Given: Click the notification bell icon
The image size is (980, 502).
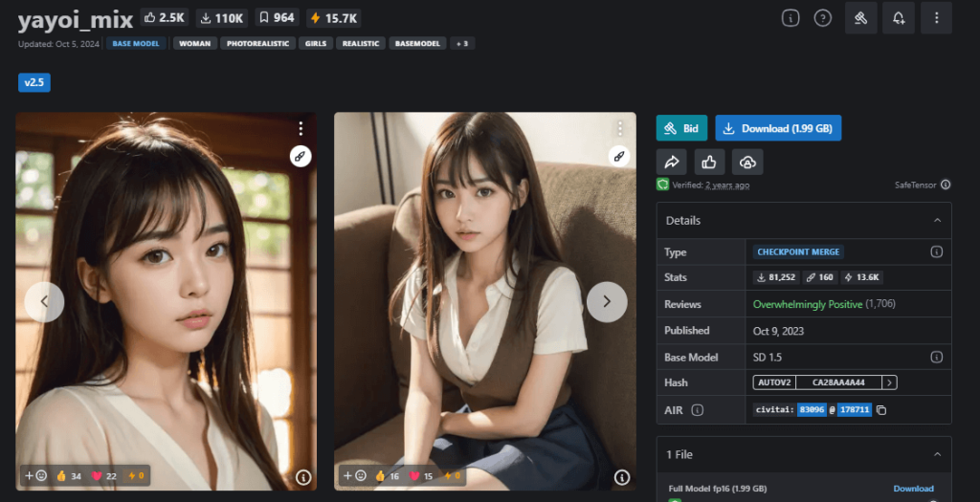Looking at the screenshot, I should (899, 18).
